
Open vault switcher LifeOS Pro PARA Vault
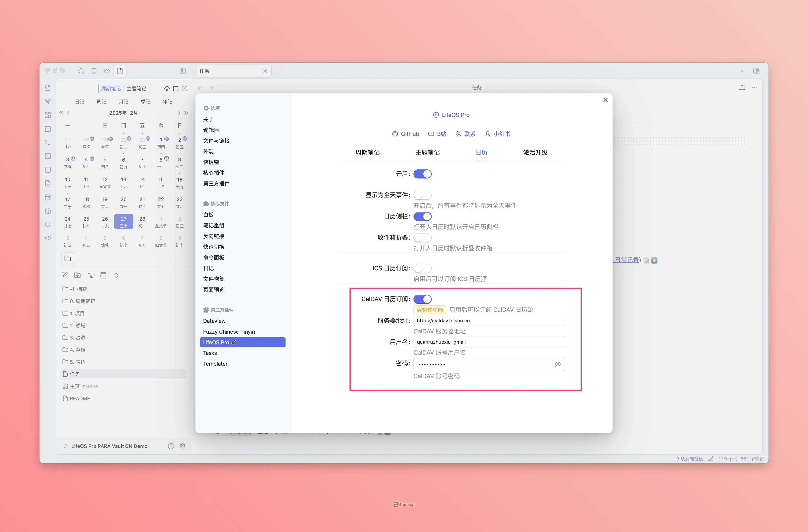tap(109, 446)
